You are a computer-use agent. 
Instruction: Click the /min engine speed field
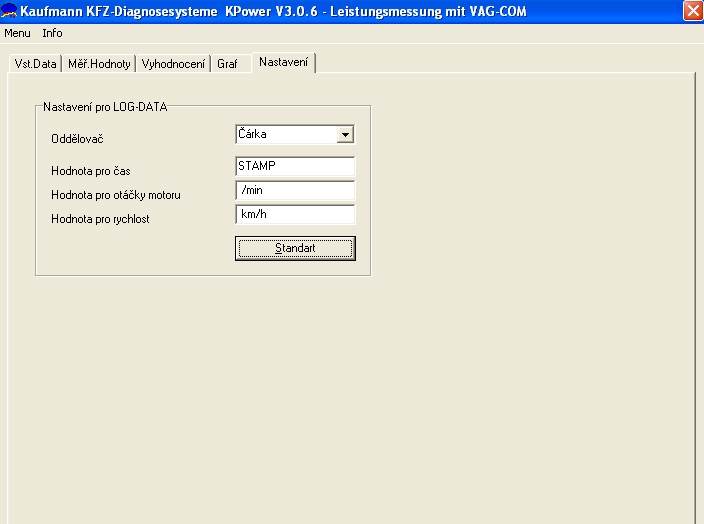click(x=295, y=191)
